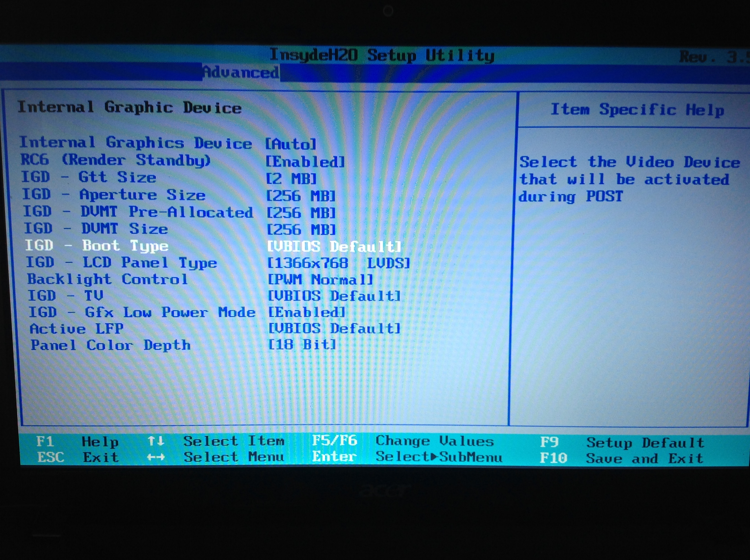750x560 pixels.
Task: Toggle IGD Gfx Low Power Mode Enabled
Action: coord(306,312)
